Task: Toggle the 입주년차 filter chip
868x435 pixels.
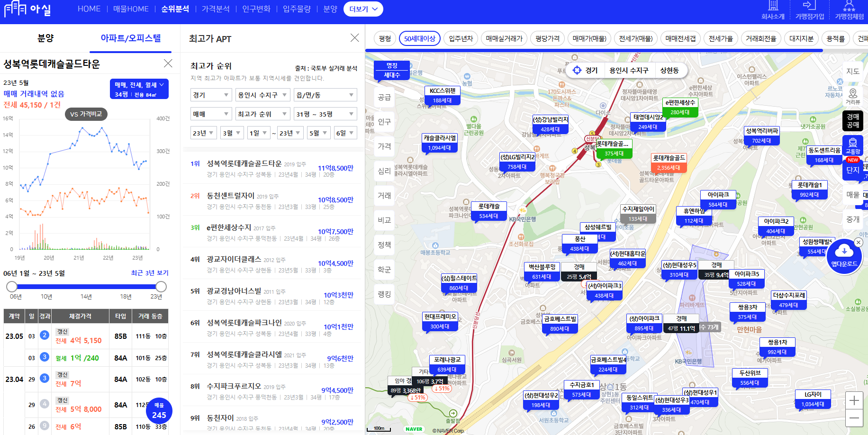Action: [461, 38]
